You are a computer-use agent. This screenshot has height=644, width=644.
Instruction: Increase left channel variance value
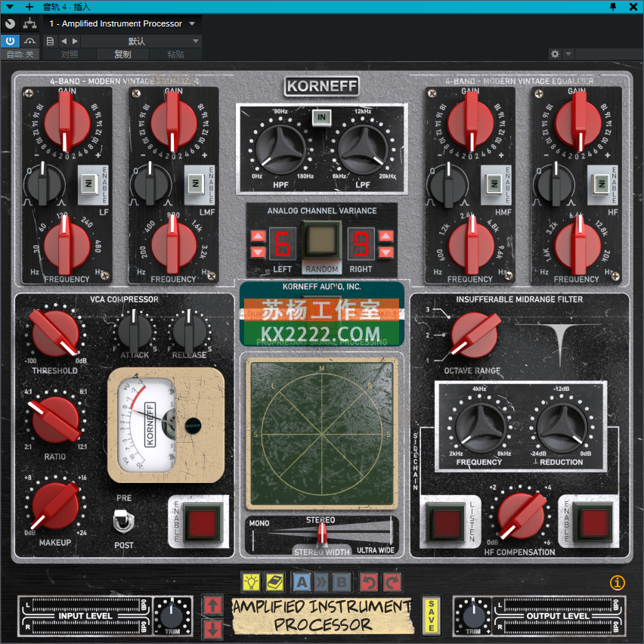pos(258,236)
